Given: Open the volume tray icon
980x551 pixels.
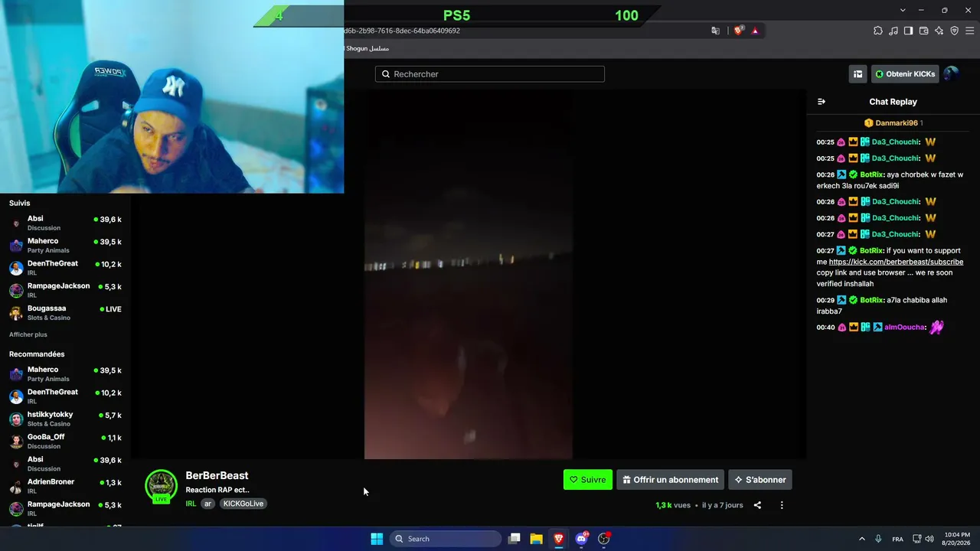Looking at the screenshot, I should [929, 539].
